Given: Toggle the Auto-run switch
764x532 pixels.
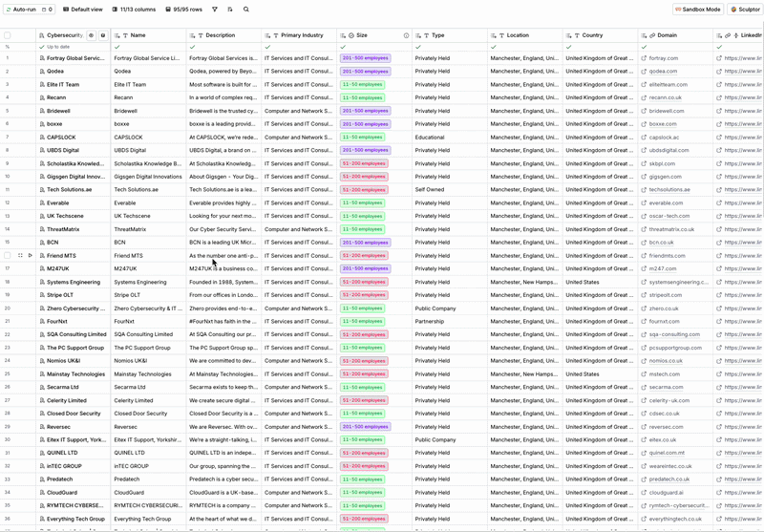Looking at the screenshot, I should pyautogui.click(x=21, y=10).
